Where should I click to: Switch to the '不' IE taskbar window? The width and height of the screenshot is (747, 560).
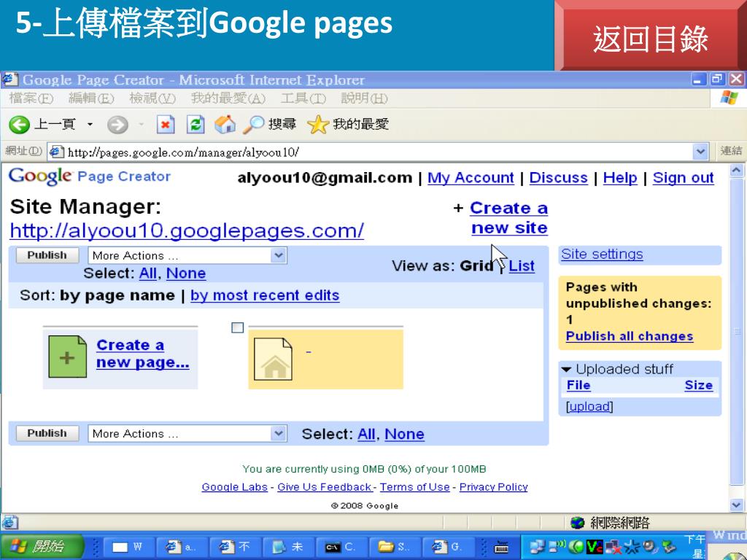(x=234, y=547)
